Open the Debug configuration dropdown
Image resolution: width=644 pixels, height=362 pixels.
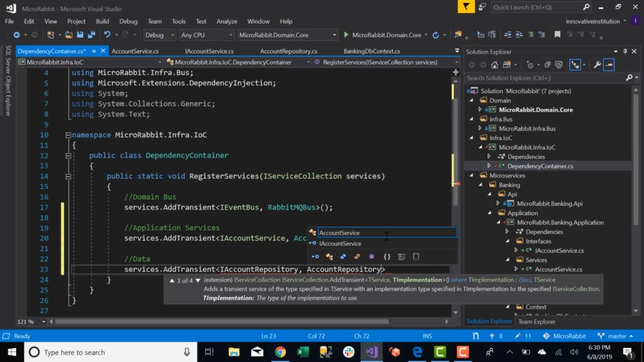[159, 35]
